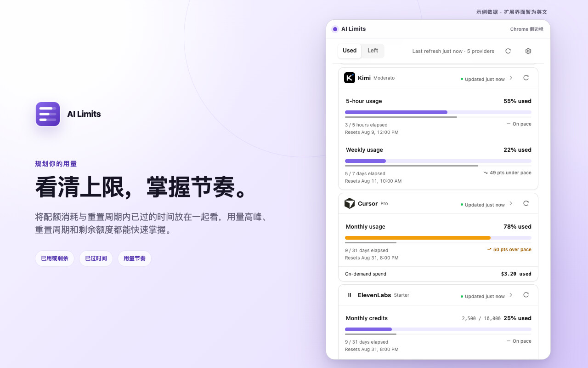Refresh the Cursor provider card
This screenshot has height=368, width=588.
(526, 203)
